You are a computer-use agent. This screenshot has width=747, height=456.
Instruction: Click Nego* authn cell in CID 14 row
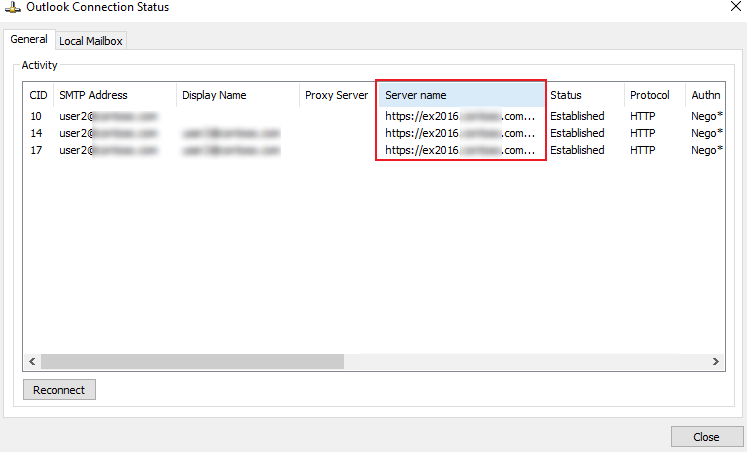pos(707,133)
